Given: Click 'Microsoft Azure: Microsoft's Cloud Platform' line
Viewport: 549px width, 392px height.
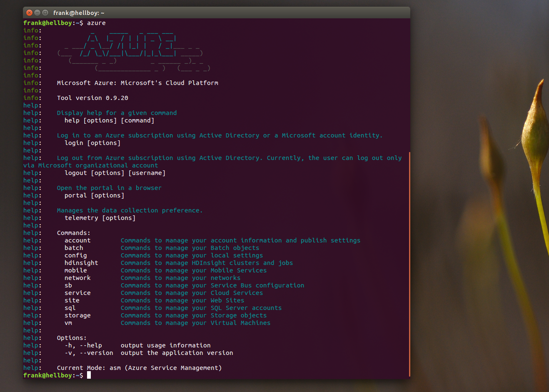Looking at the screenshot, I should pos(137,83).
